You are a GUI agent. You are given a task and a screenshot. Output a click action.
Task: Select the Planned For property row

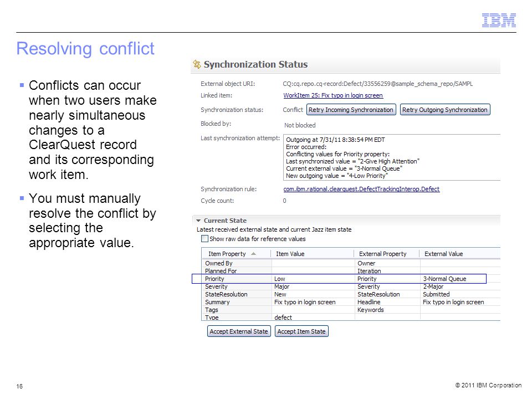tap(351, 271)
